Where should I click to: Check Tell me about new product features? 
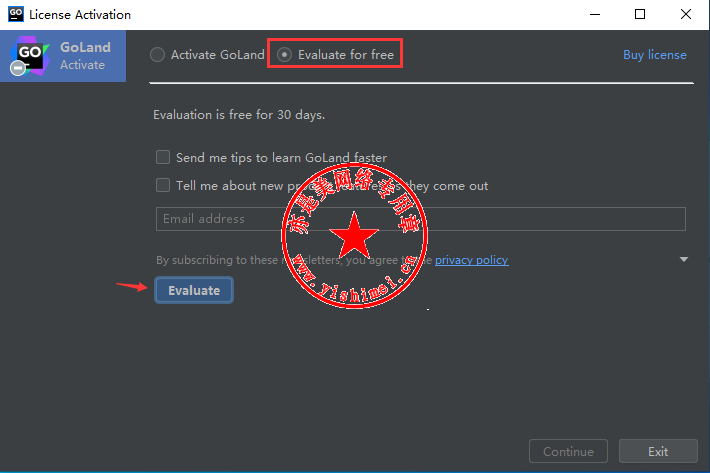[x=163, y=185]
